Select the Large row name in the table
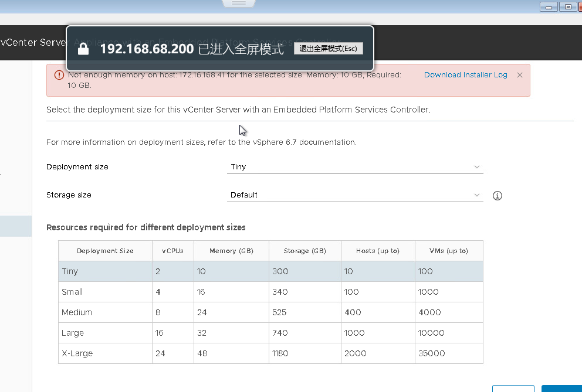The image size is (582, 392). [x=73, y=333]
